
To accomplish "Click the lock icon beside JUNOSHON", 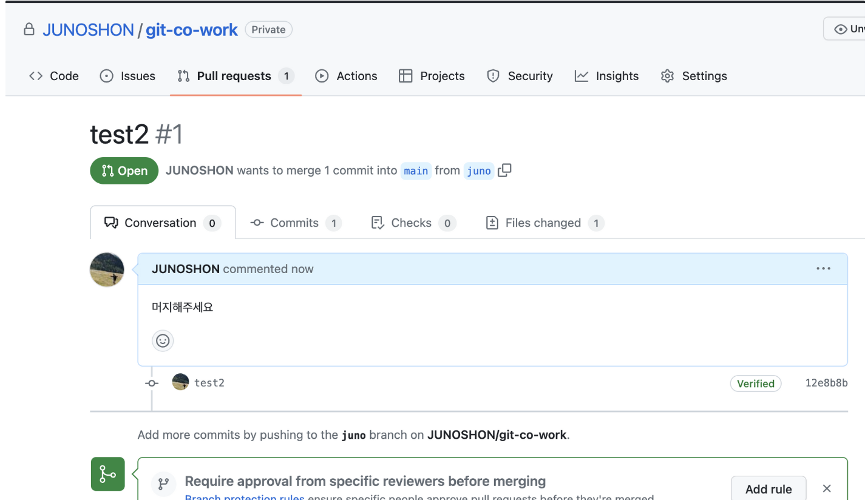I will point(29,29).
